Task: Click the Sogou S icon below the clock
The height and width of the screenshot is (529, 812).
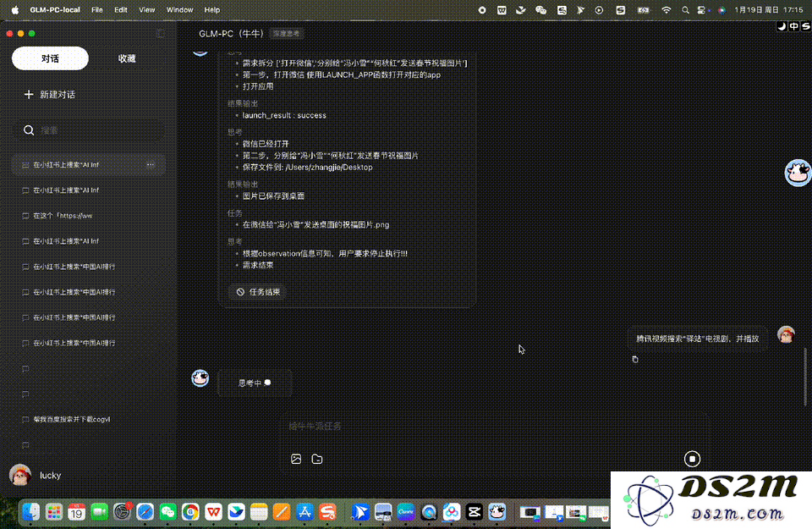Action: pyautogui.click(x=806, y=26)
